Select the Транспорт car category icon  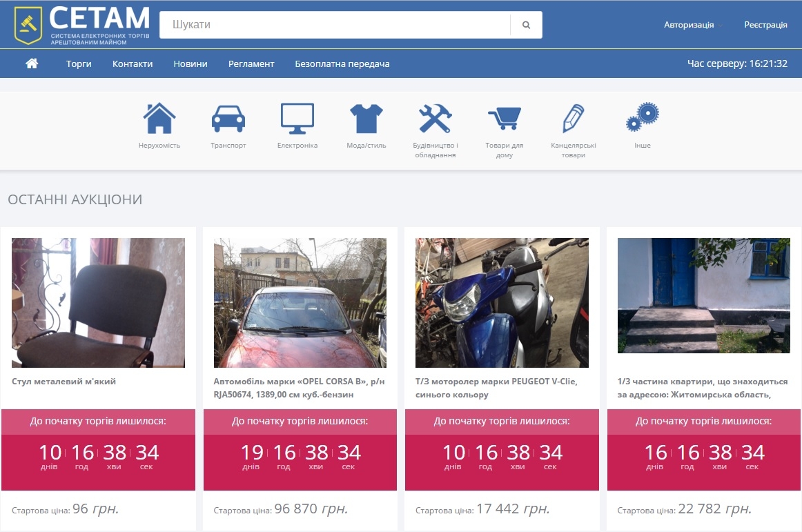pyautogui.click(x=228, y=119)
